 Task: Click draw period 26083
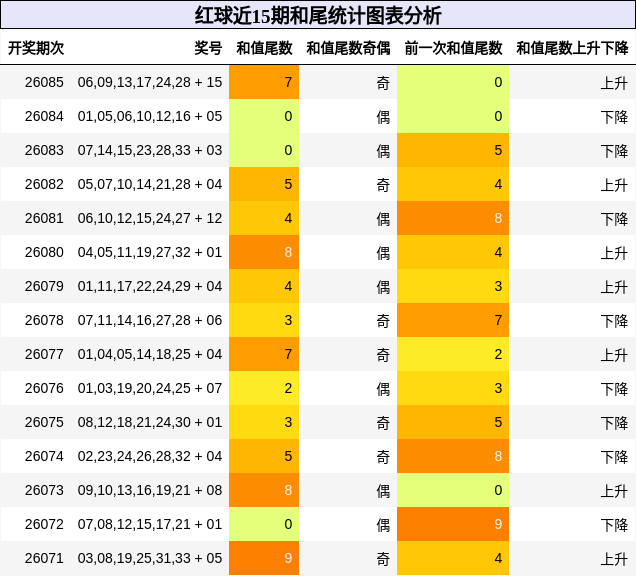[x=44, y=150]
